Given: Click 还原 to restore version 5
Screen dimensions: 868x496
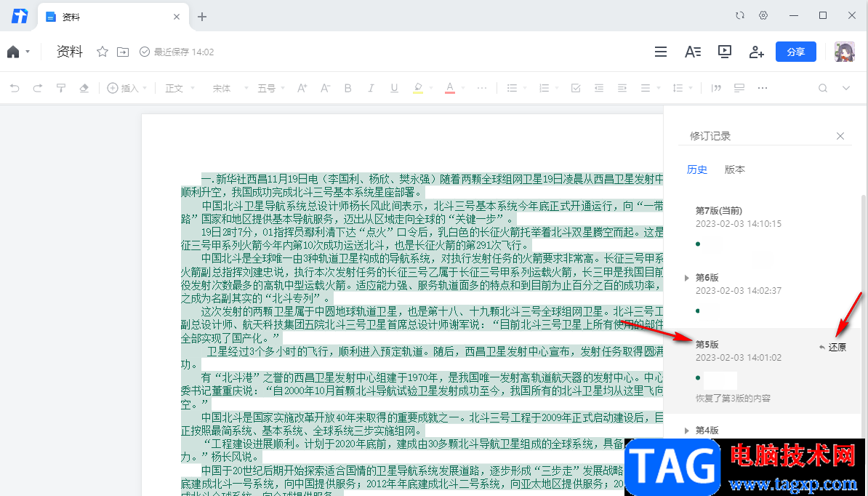Looking at the screenshot, I should coord(832,348).
